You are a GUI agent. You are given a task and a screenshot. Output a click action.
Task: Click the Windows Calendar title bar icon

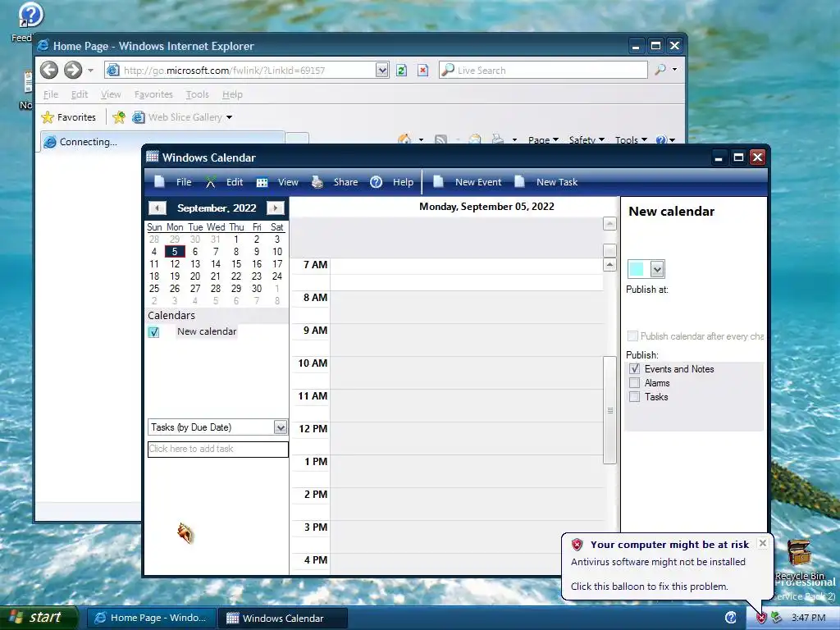(153, 157)
